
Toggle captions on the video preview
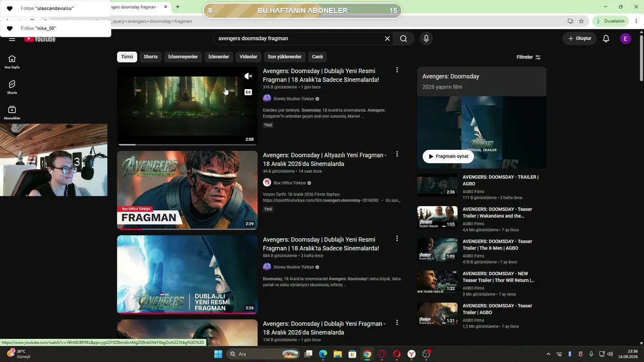click(x=248, y=92)
